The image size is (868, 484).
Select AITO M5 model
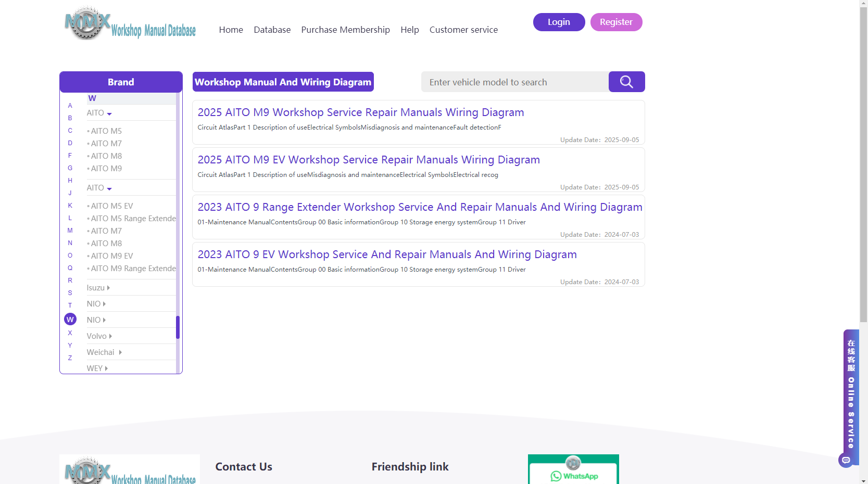click(106, 131)
